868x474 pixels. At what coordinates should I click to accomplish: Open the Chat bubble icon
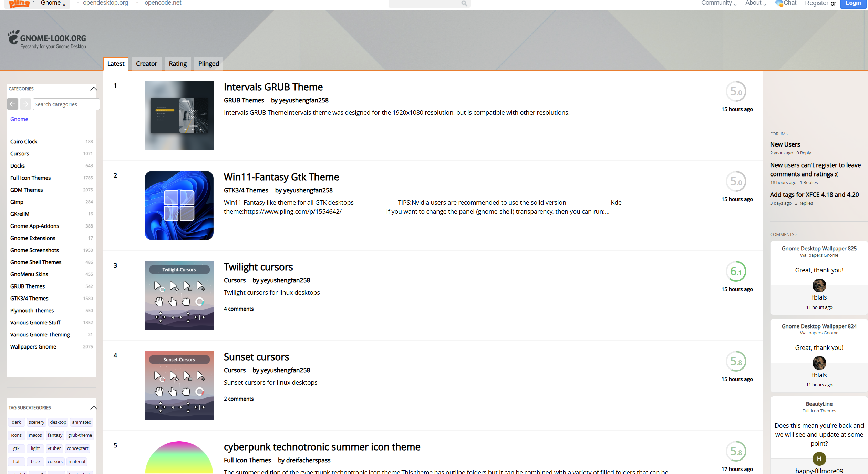[x=779, y=3]
